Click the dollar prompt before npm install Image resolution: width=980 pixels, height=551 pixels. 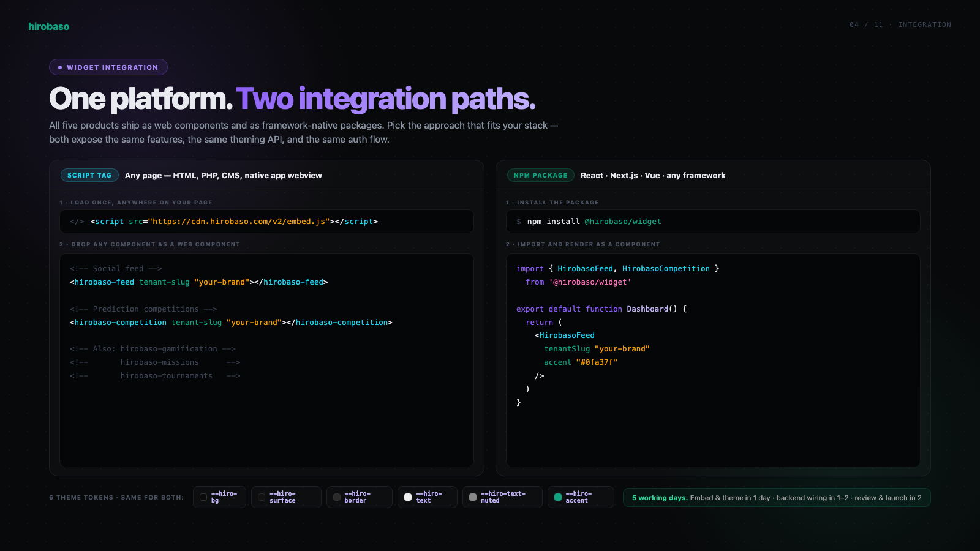click(519, 222)
